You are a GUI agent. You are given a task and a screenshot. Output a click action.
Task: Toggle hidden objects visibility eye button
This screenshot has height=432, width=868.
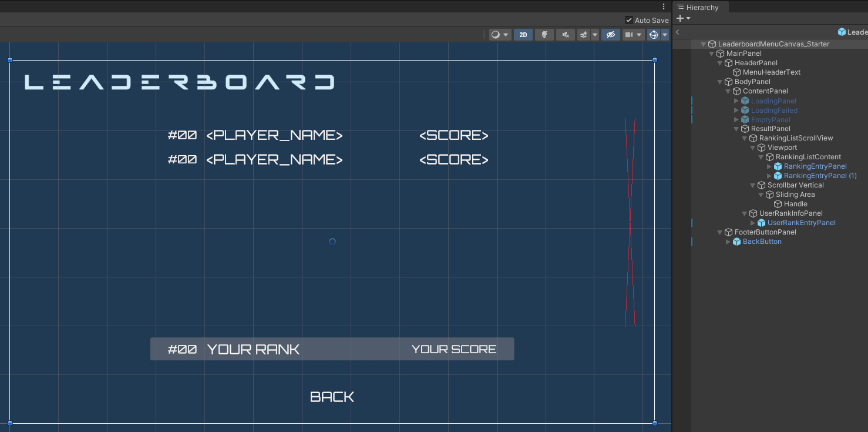click(x=611, y=35)
